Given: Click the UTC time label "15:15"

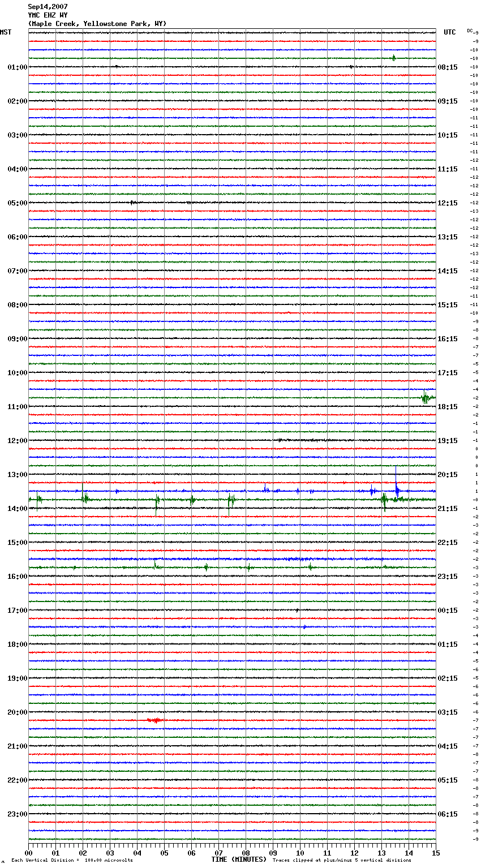Looking at the screenshot, I should pos(448,305).
